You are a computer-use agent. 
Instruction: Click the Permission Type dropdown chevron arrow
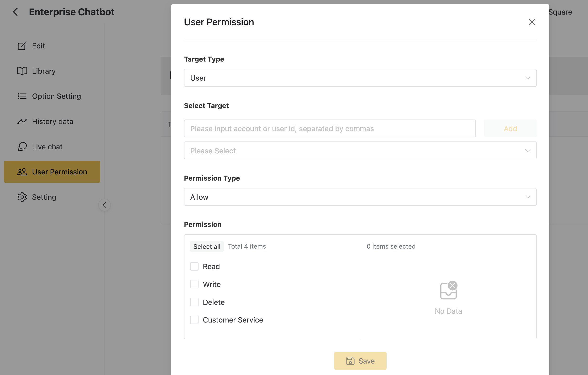(528, 197)
